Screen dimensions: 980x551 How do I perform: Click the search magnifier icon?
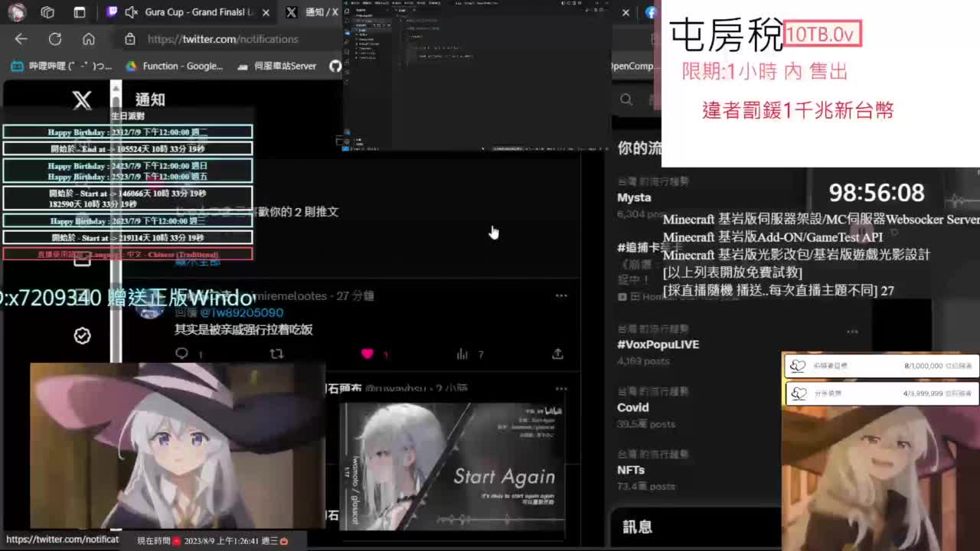tap(626, 99)
